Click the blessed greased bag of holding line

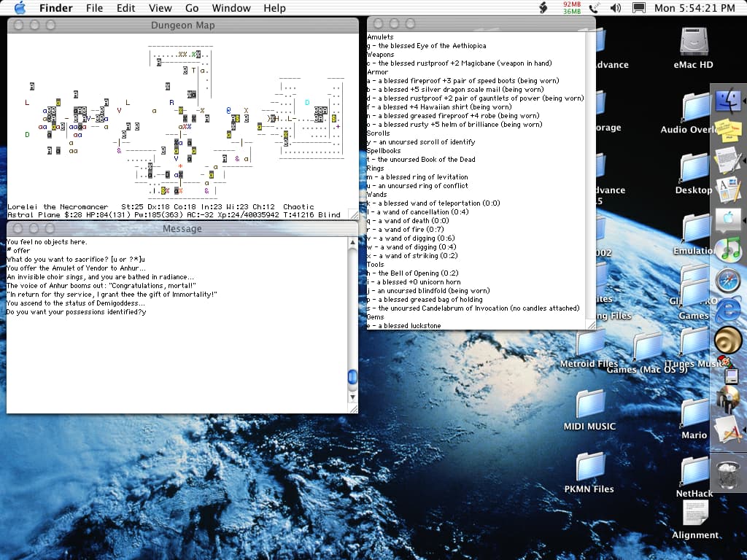coord(425,300)
